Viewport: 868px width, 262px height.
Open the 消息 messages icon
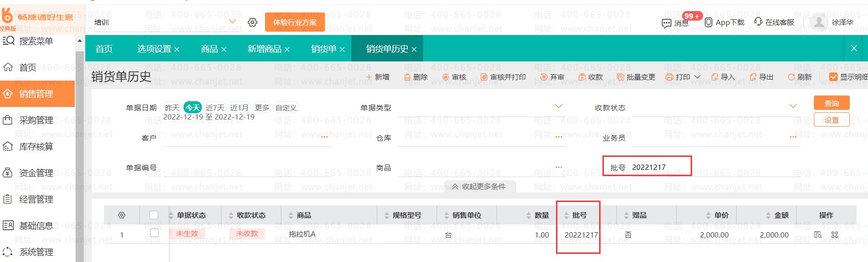pos(666,23)
